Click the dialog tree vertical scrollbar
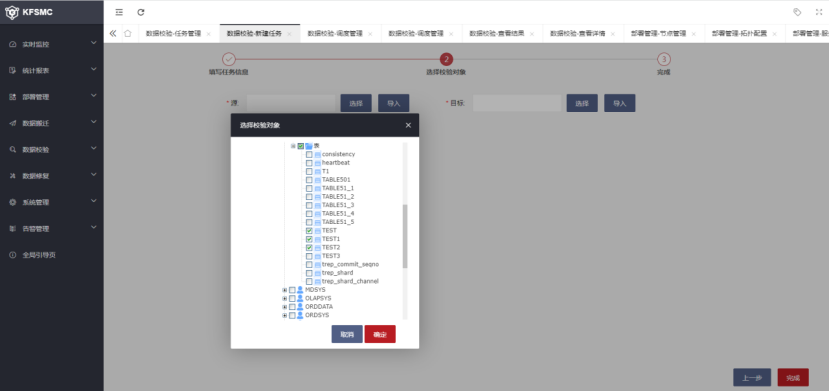Image resolution: width=829 pixels, height=392 pixels. (405, 236)
